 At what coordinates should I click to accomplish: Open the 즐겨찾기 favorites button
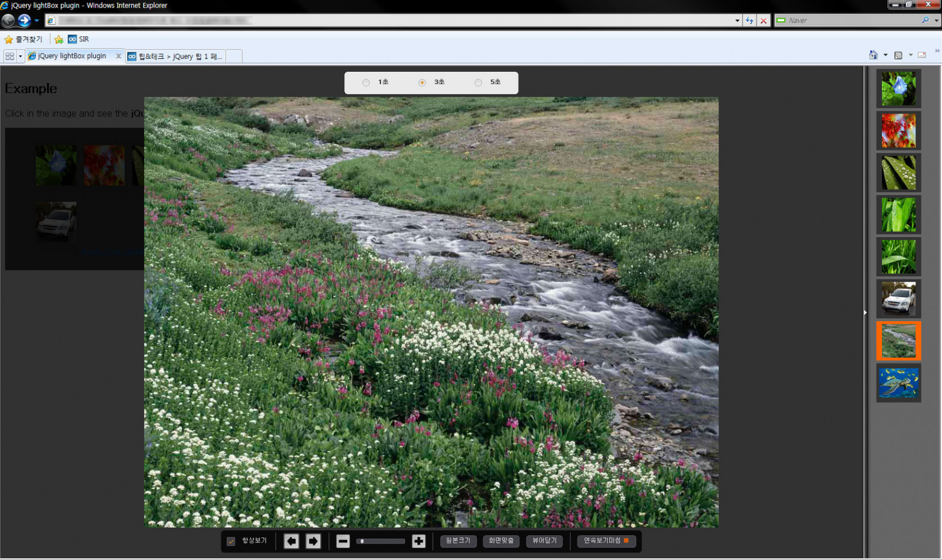pyautogui.click(x=24, y=39)
